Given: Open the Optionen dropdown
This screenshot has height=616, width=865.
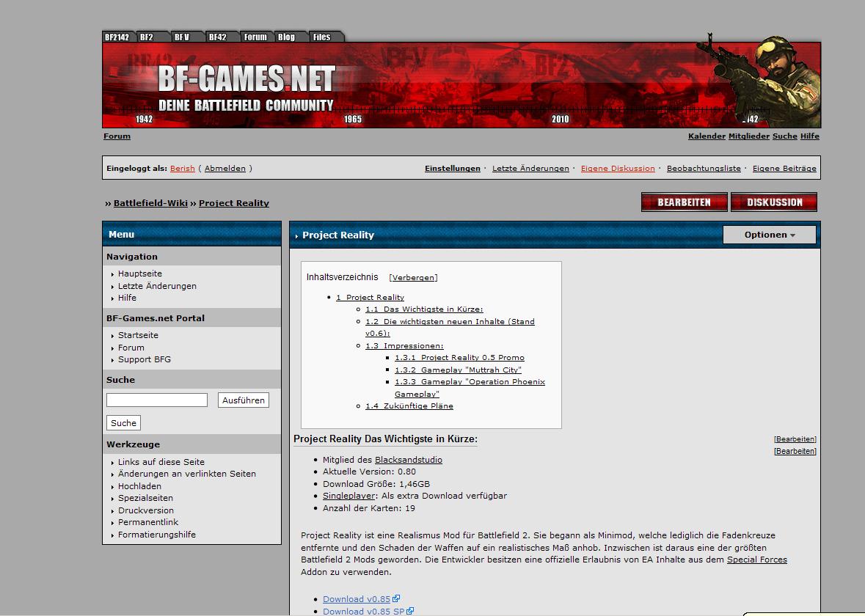Looking at the screenshot, I should tap(769, 235).
